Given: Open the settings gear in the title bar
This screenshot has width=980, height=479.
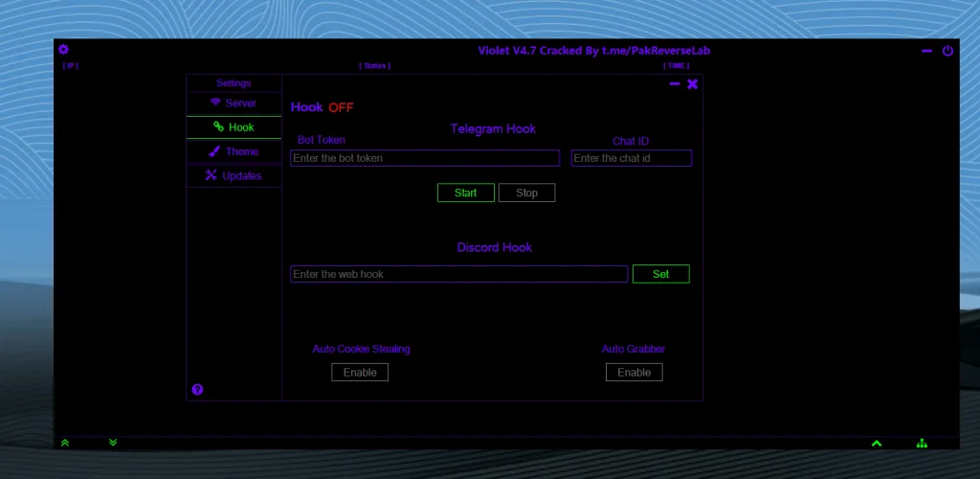Looking at the screenshot, I should click(x=63, y=50).
